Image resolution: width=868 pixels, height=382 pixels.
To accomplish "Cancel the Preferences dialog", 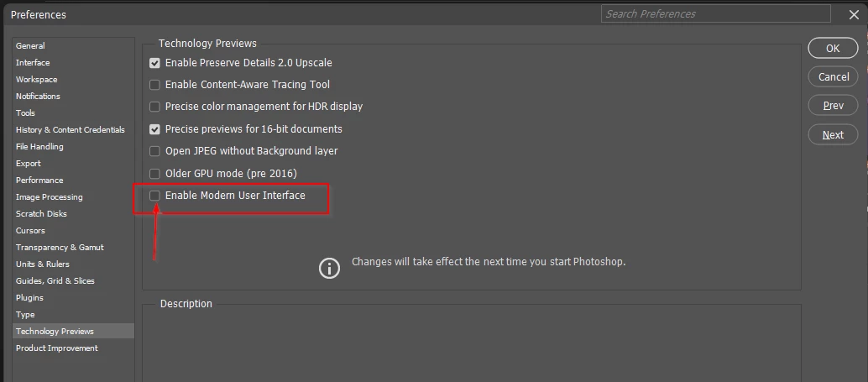I will [x=833, y=77].
